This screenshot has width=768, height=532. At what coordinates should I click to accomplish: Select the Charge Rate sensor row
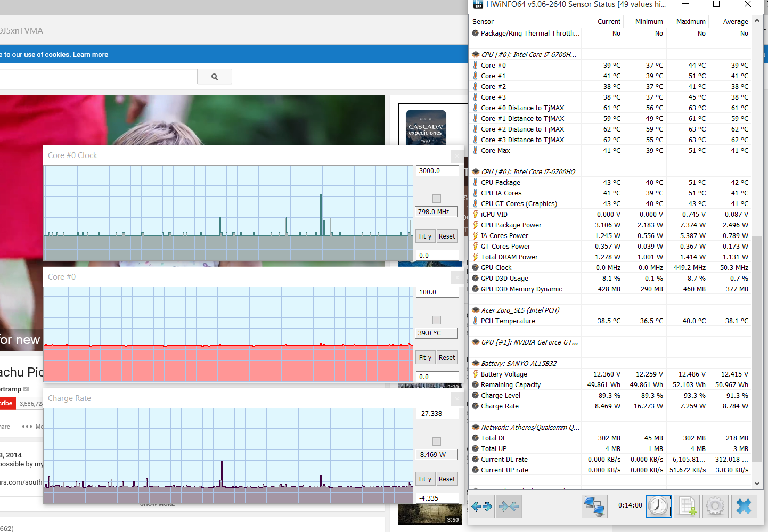(x=610, y=406)
